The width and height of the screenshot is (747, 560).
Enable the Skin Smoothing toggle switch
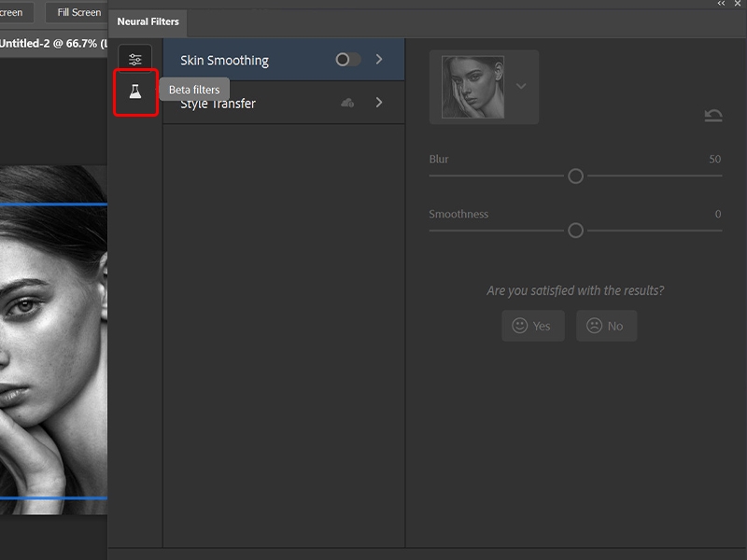click(346, 58)
